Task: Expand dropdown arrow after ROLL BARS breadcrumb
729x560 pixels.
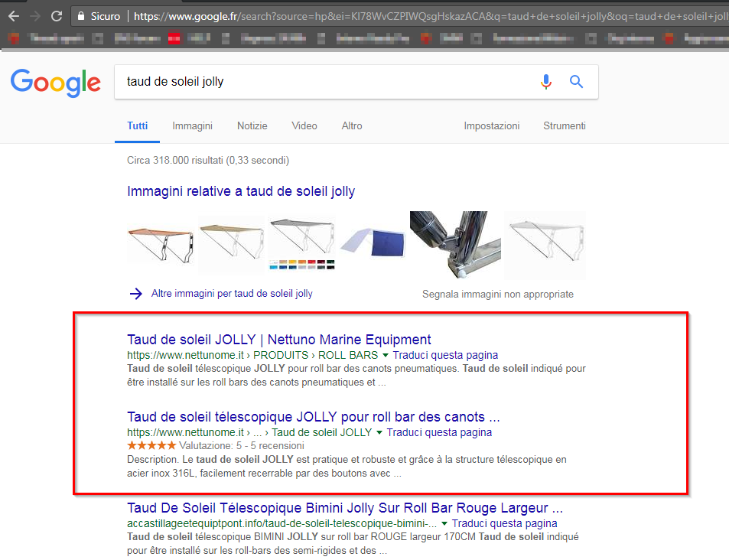Action: [386, 355]
